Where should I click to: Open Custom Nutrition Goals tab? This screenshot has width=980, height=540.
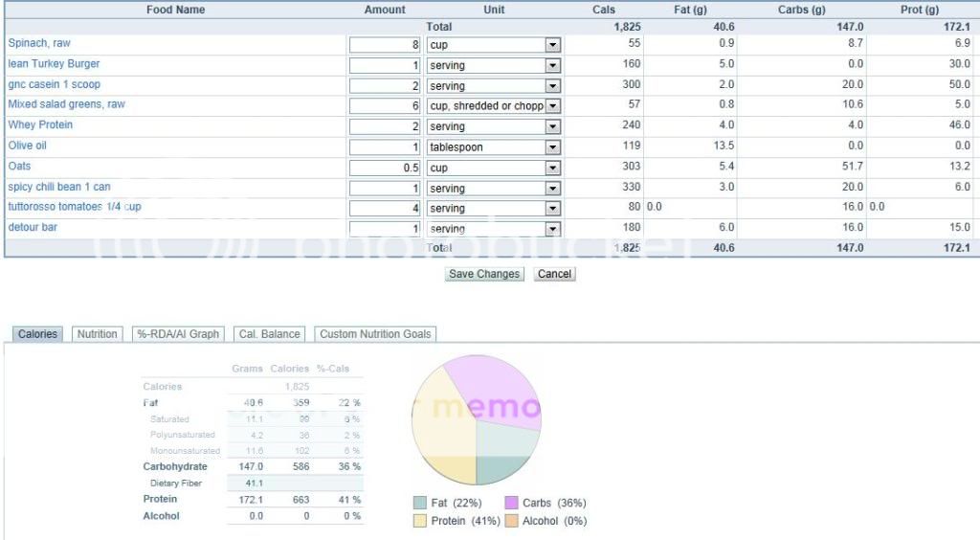(x=375, y=334)
